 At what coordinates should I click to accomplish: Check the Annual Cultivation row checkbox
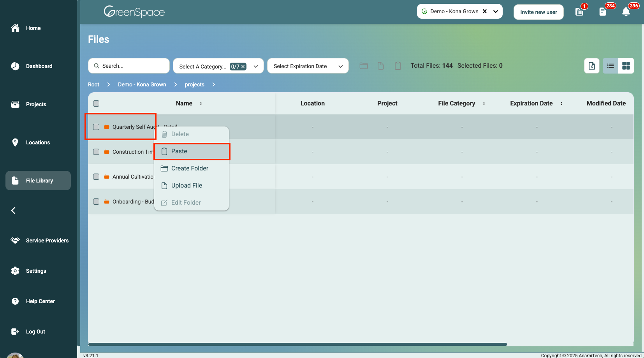(96, 177)
